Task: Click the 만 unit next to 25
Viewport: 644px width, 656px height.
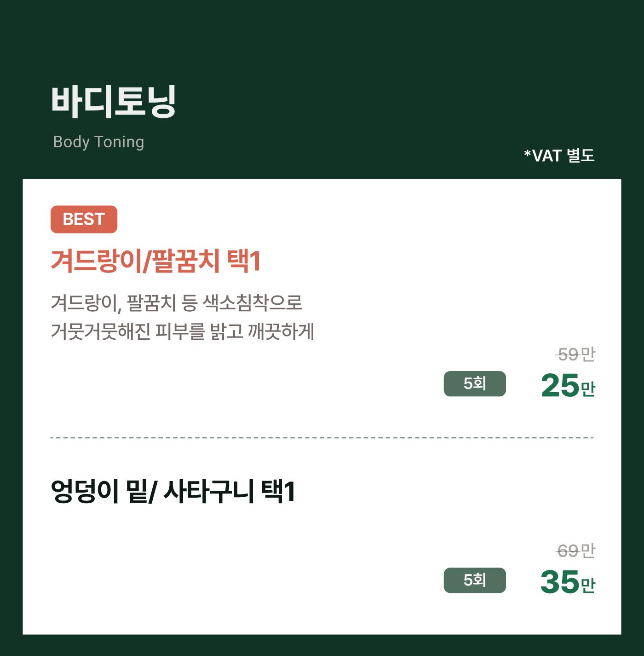Action: click(x=588, y=389)
